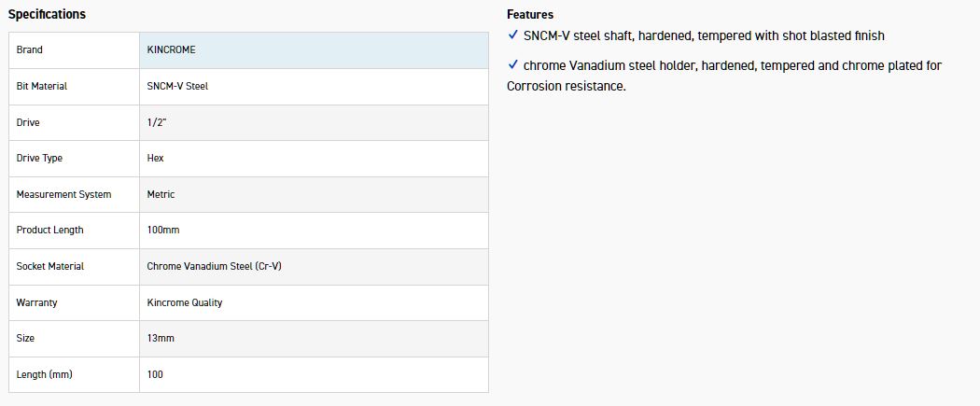Select the Kincrome Quality warranty value
Image resolution: width=980 pixels, height=406 pixels.
coord(185,302)
